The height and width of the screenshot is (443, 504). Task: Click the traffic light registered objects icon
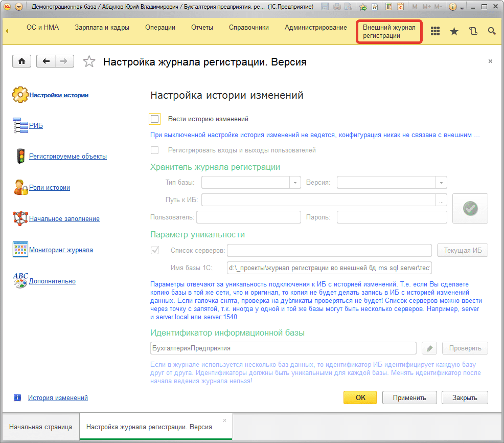coord(20,156)
